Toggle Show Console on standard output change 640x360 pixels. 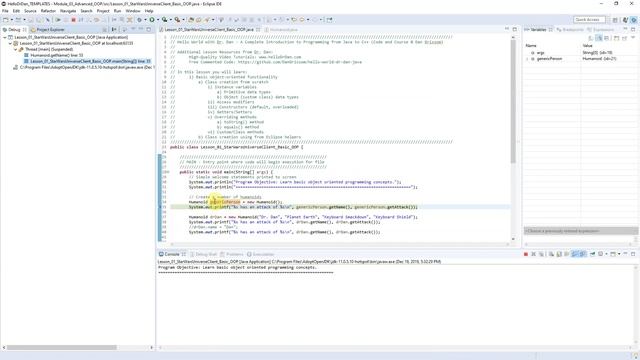click(575, 254)
